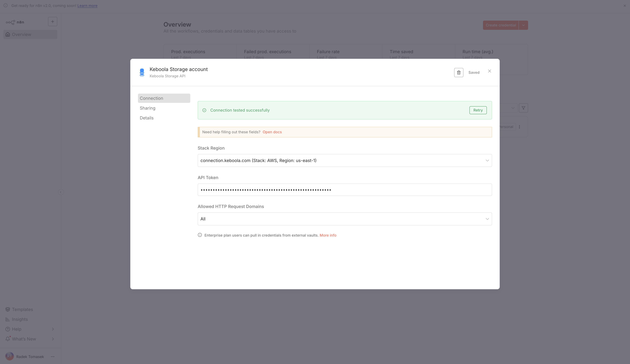Select Templates in the sidebar
This screenshot has width=630, height=364.
(x=22, y=309)
